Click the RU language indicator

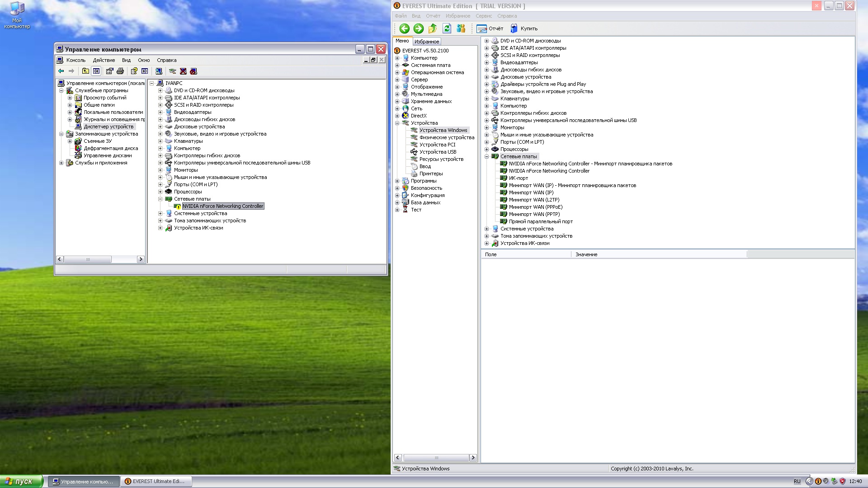pos(797,482)
